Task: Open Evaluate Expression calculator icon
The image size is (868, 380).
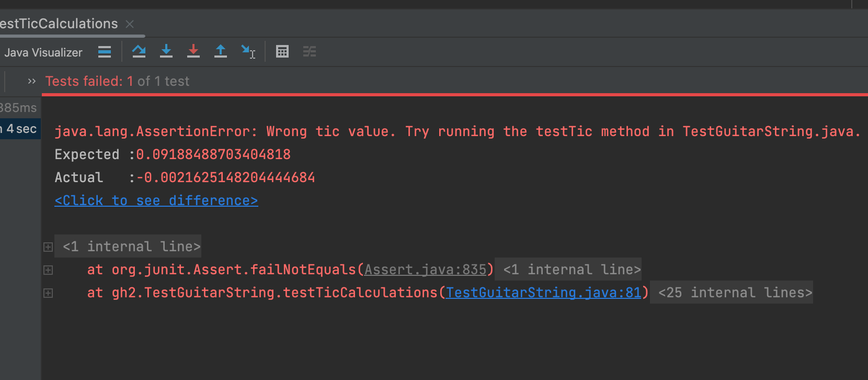Action: [282, 51]
